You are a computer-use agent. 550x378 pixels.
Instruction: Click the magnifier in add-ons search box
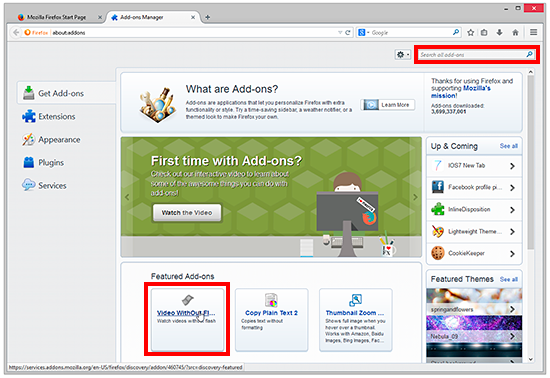tap(529, 54)
